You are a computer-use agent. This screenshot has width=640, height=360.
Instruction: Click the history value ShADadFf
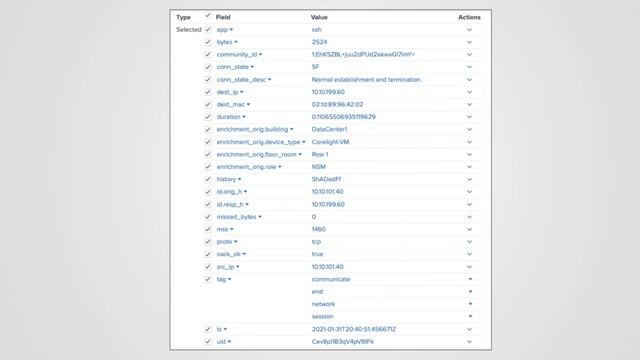point(326,179)
